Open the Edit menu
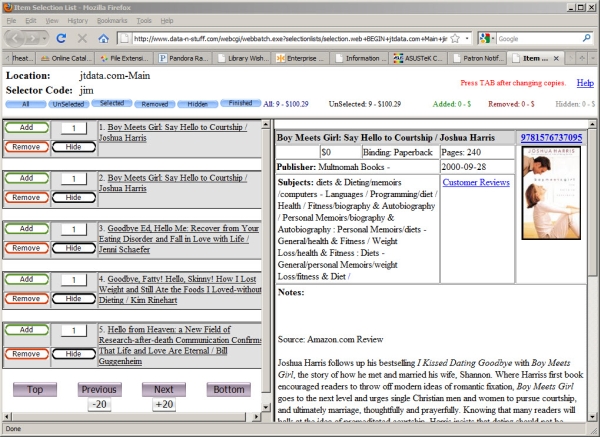600x437 pixels. pyautogui.click(x=31, y=21)
